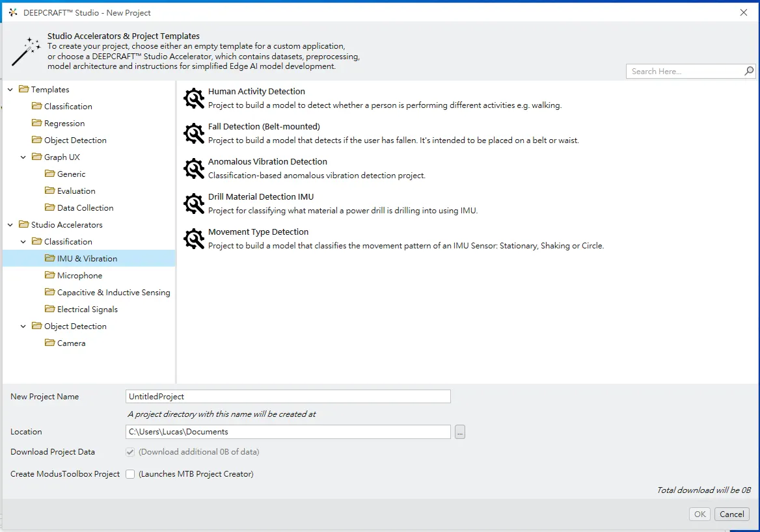Viewport: 760px width, 532px height.
Task: Enable Create ModusToolbox Project checkbox
Action: click(130, 474)
